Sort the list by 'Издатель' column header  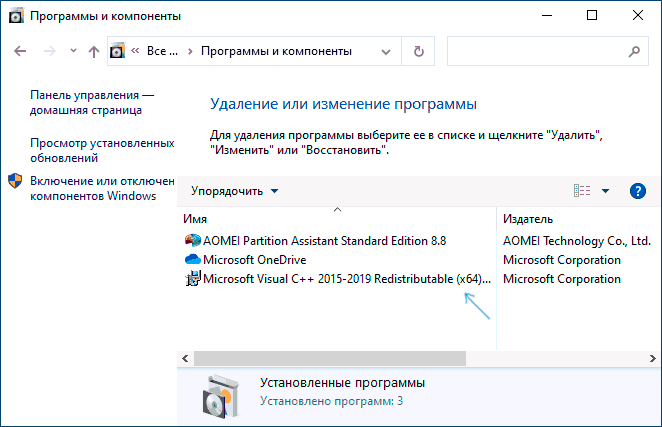(x=528, y=219)
